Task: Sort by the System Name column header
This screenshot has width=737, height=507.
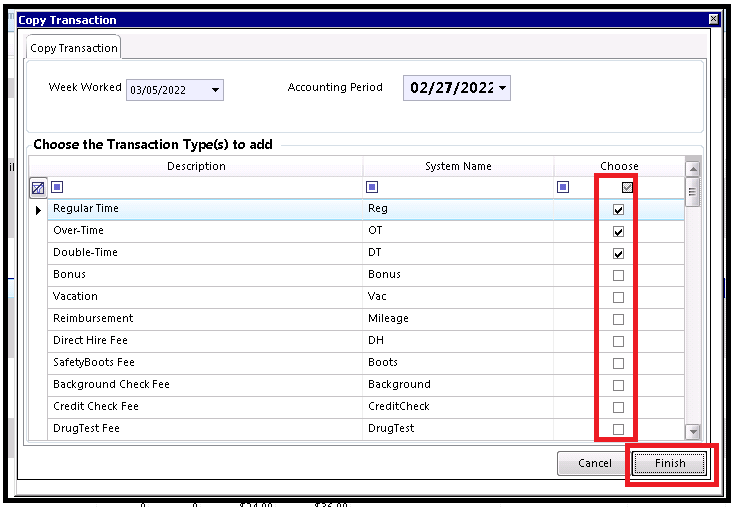Action: (x=458, y=166)
